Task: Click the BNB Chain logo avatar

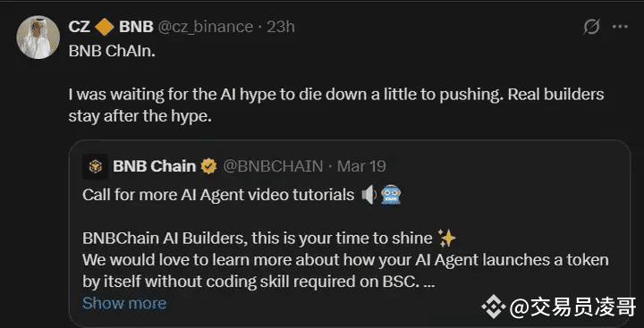Action: pyautogui.click(x=96, y=166)
